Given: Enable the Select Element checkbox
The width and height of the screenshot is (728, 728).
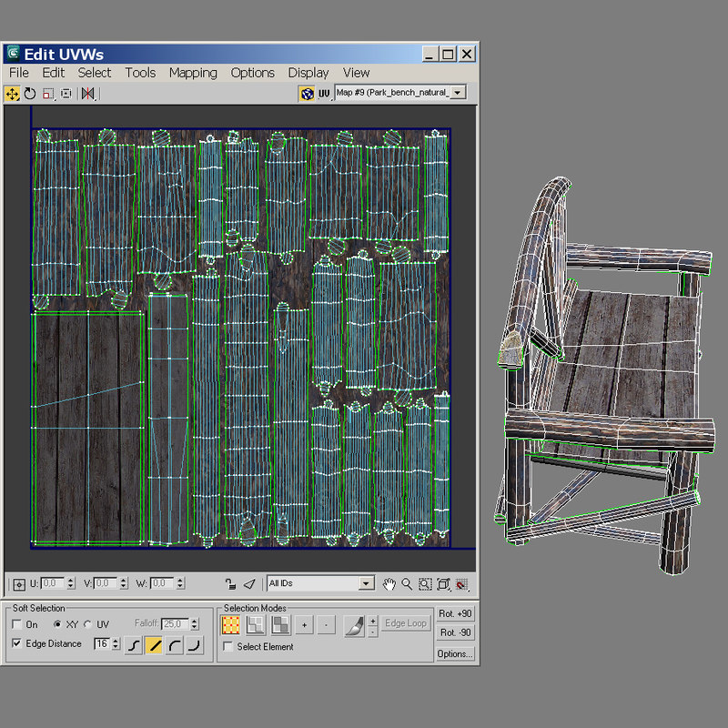Looking at the screenshot, I should pyautogui.click(x=227, y=647).
